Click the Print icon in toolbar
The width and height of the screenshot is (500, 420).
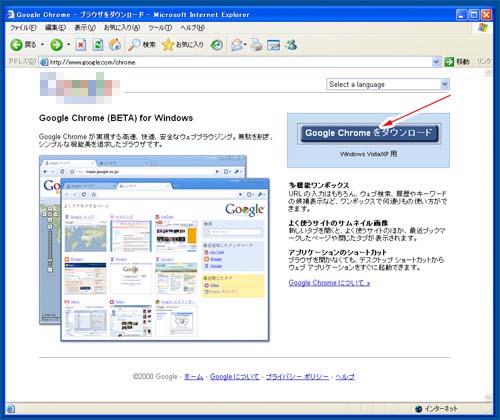pyautogui.click(x=257, y=45)
